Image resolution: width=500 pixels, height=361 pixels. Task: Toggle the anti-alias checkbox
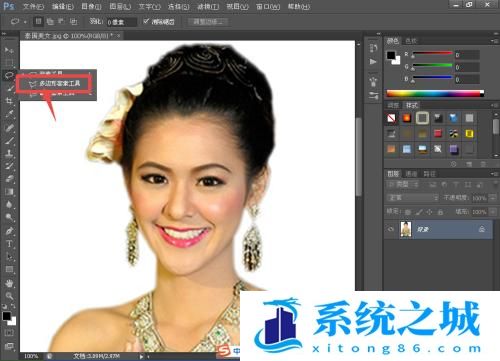[x=146, y=21]
